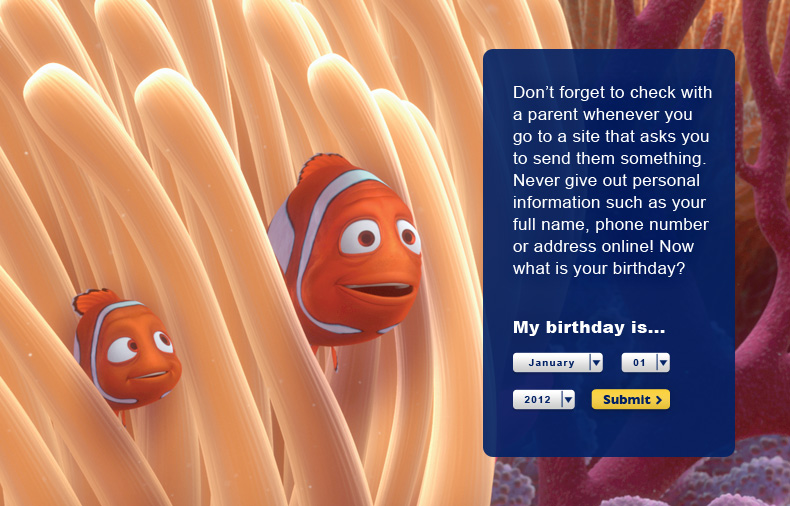Click the "what is your birthday?" text line

[x=599, y=268]
